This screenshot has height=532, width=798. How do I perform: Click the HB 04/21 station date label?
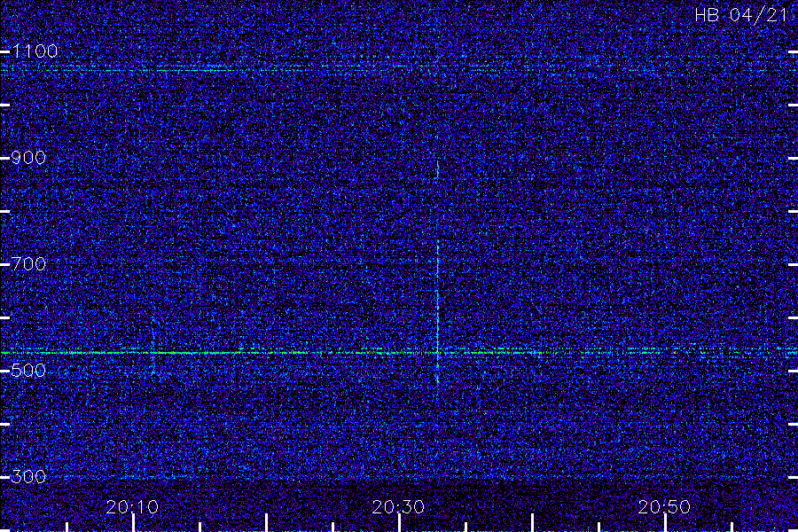tap(740, 15)
